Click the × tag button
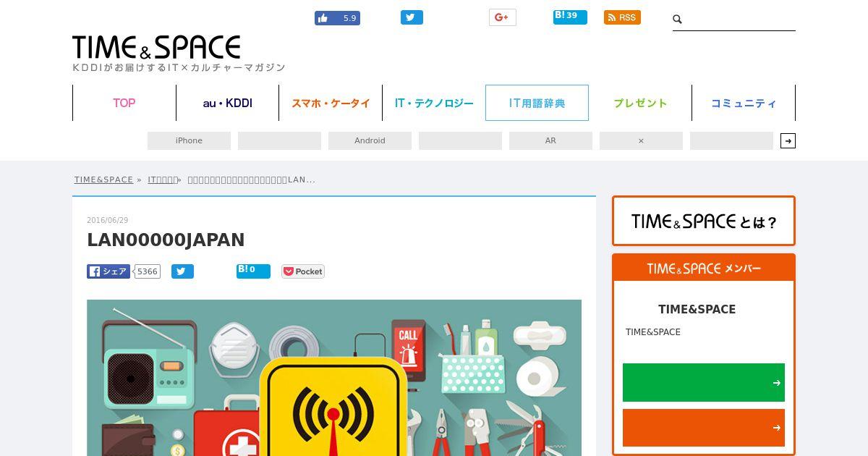Screen dimensions: 868x456 (x=641, y=140)
